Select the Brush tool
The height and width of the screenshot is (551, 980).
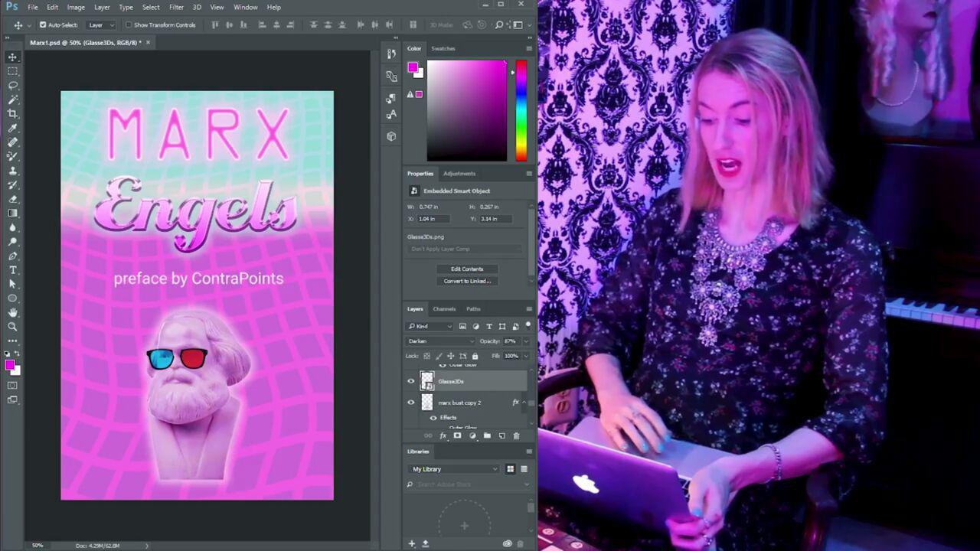(12, 156)
